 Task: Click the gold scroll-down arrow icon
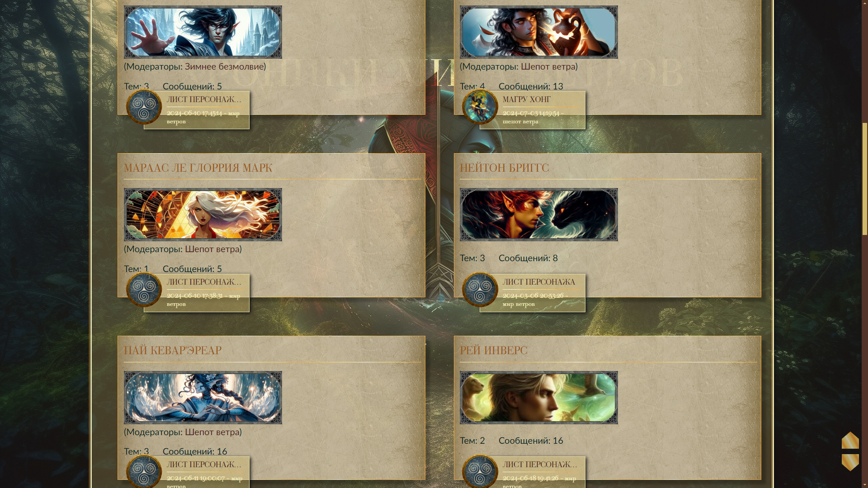(850, 462)
